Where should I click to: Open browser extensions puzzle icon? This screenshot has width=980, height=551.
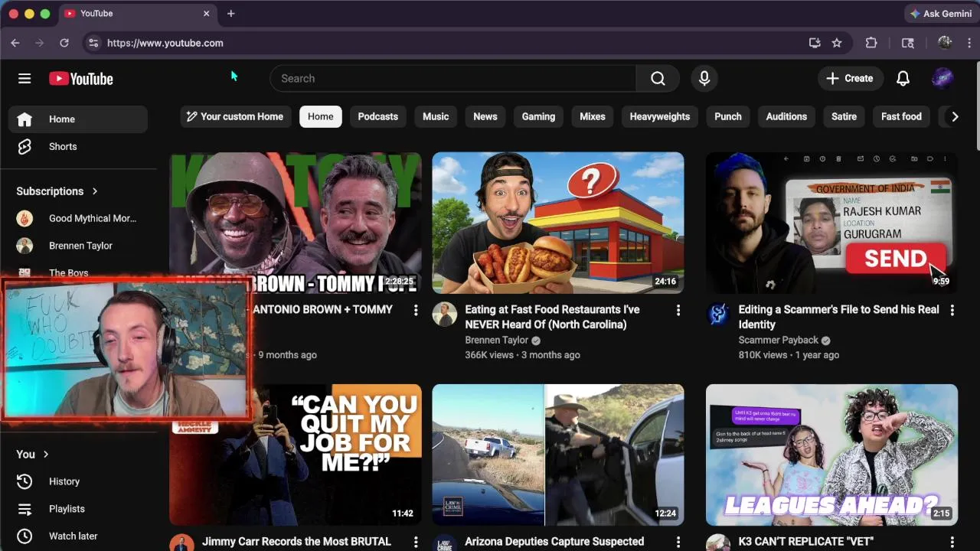(x=871, y=43)
